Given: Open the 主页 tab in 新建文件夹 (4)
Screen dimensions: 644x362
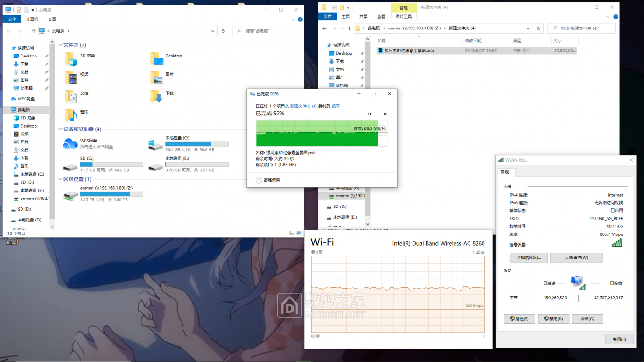Looking at the screenshot, I should [x=345, y=16].
